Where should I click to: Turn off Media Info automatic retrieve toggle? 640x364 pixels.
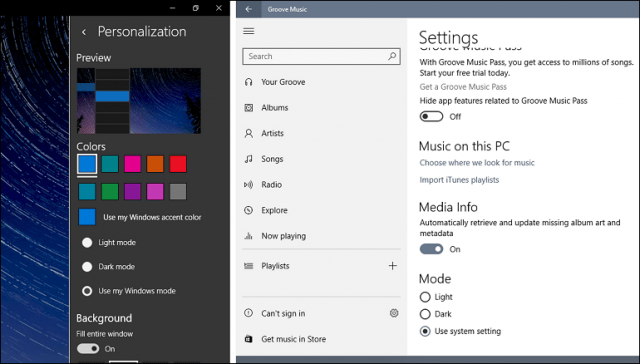click(x=431, y=249)
